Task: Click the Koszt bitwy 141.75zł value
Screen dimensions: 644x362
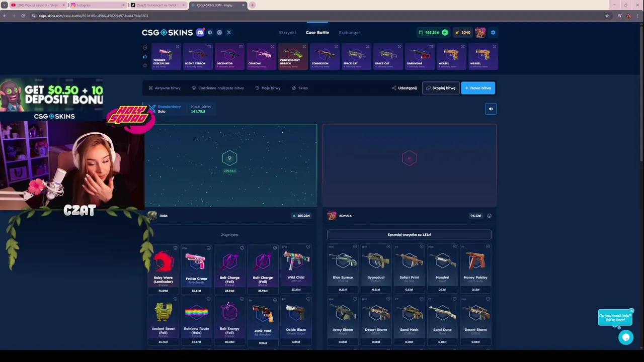Action: click(198, 111)
